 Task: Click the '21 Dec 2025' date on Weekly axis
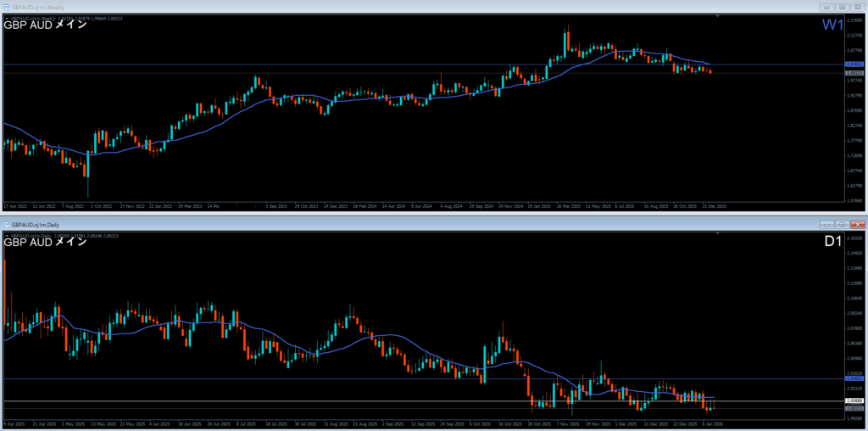pyautogui.click(x=714, y=205)
